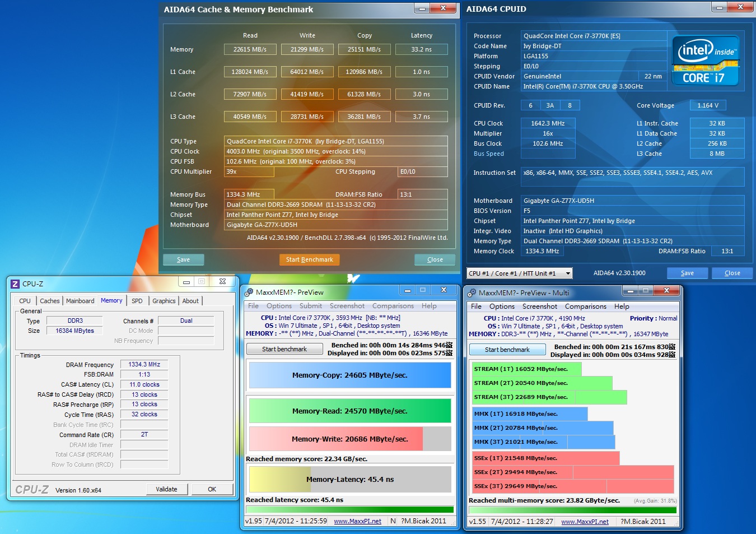The height and width of the screenshot is (534, 756).
Task: Open Comparisons menu in MaxxMEM PreView
Action: click(393, 306)
